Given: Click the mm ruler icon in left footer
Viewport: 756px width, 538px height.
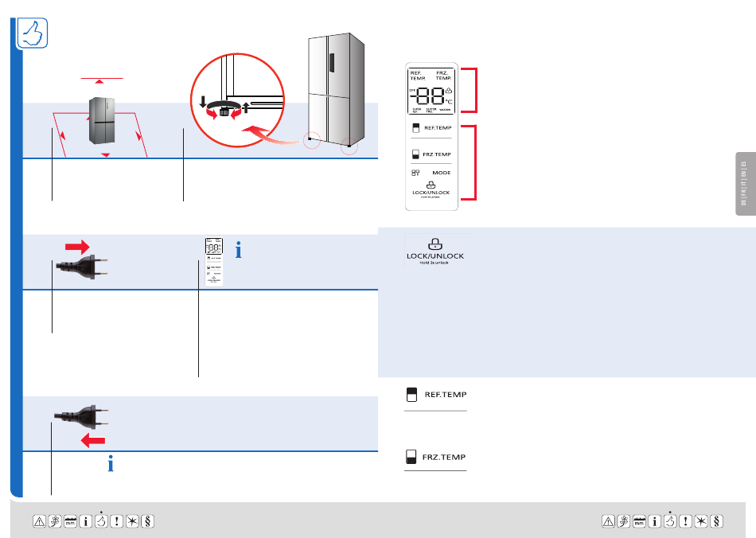Looking at the screenshot, I should click(x=70, y=521).
